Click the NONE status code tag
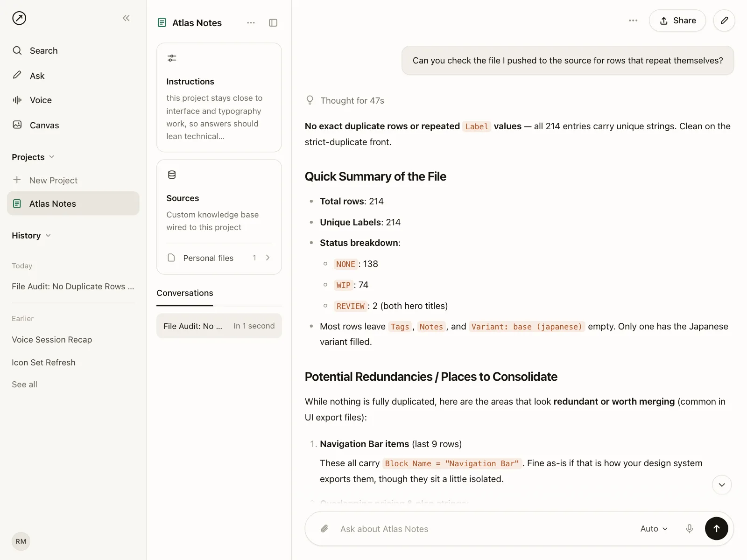The width and height of the screenshot is (747, 560). pyautogui.click(x=345, y=264)
